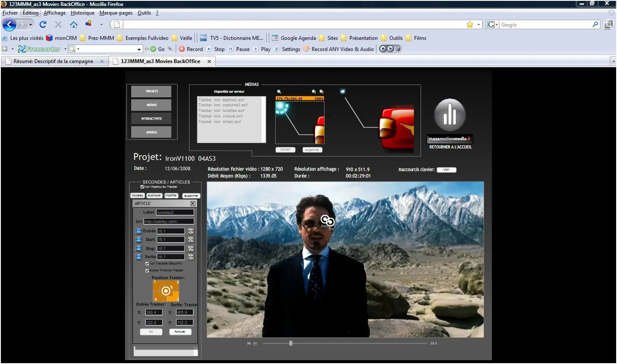Click the sync icon right of Entrée field

click(191, 231)
